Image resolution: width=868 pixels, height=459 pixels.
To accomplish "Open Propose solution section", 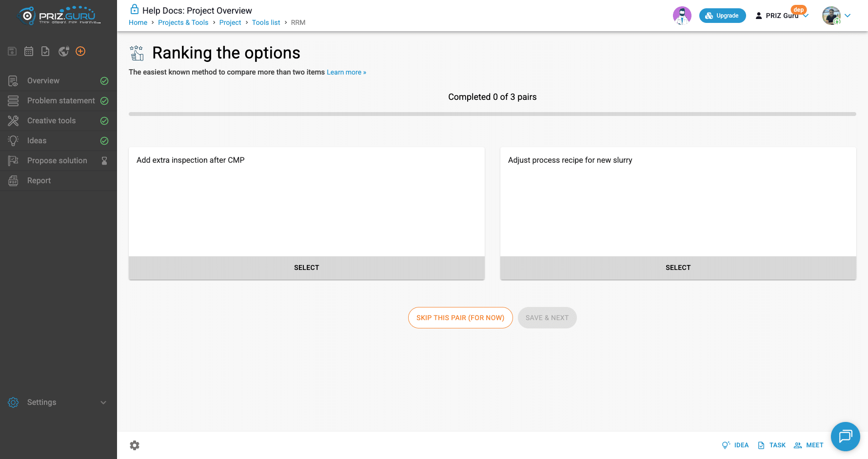I will click(59, 161).
